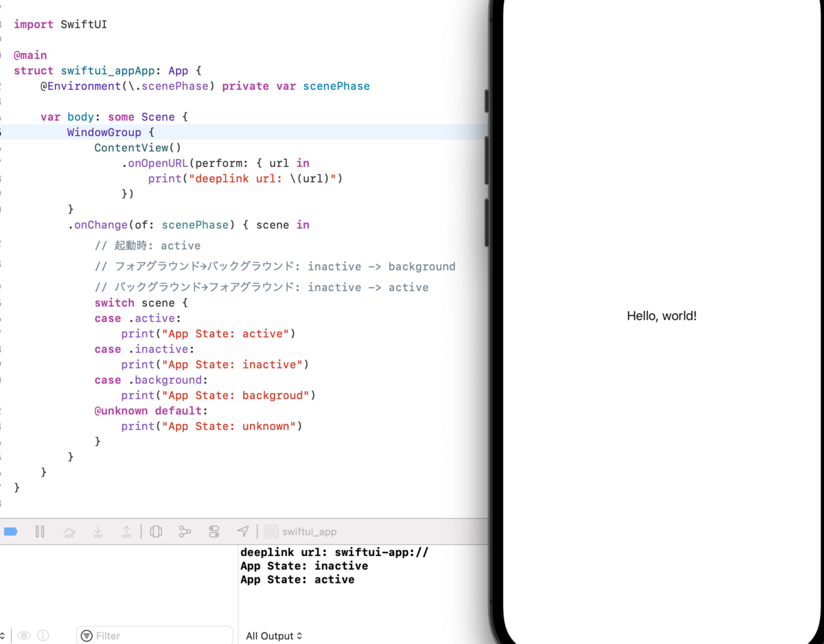Click 'case .inactive:' in code

point(145,349)
